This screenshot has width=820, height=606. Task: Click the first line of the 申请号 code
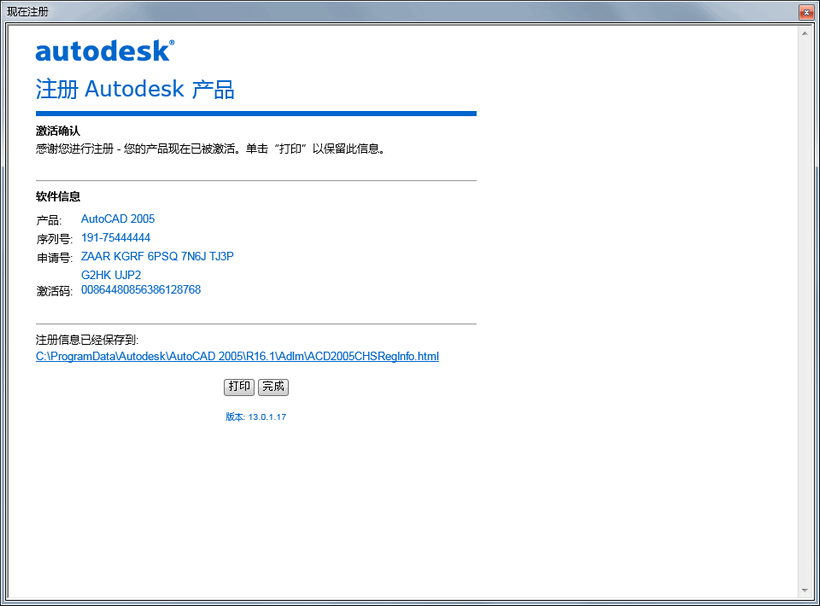(x=157, y=256)
